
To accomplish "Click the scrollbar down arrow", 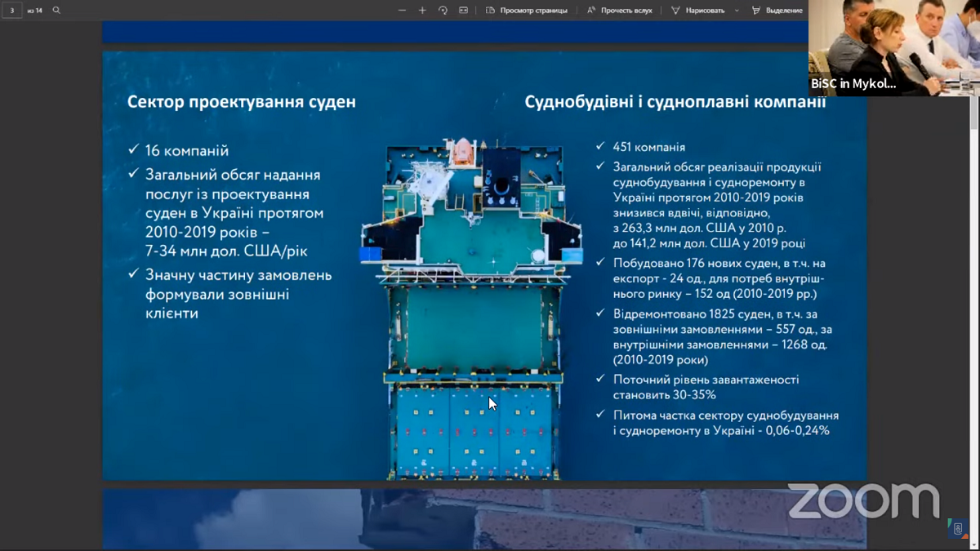I will (973, 544).
